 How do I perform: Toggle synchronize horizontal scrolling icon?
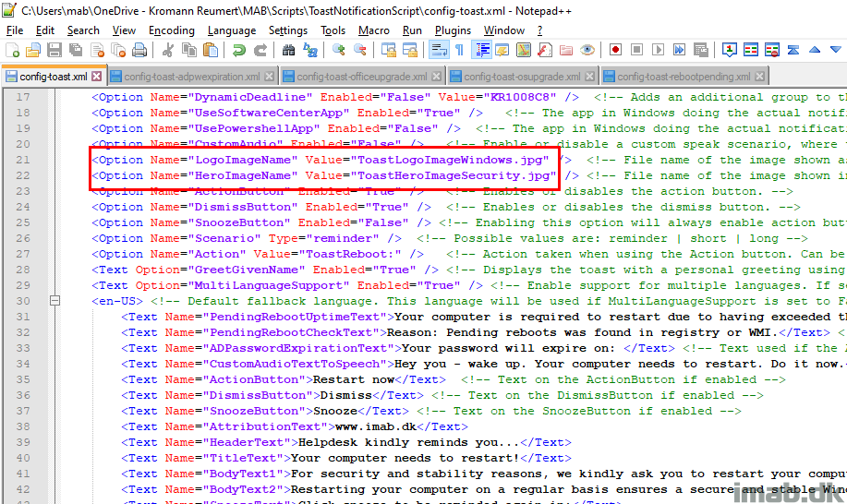(409, 50)
